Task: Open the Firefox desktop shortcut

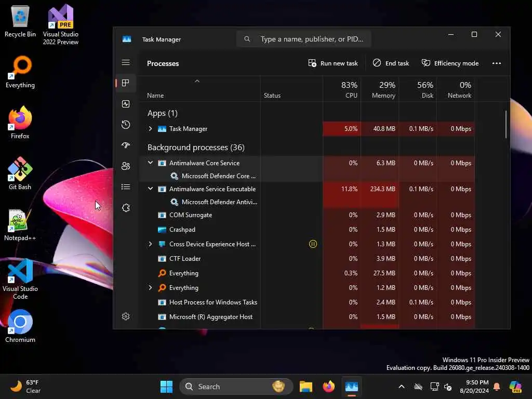Action: click(x=20, y=123)
